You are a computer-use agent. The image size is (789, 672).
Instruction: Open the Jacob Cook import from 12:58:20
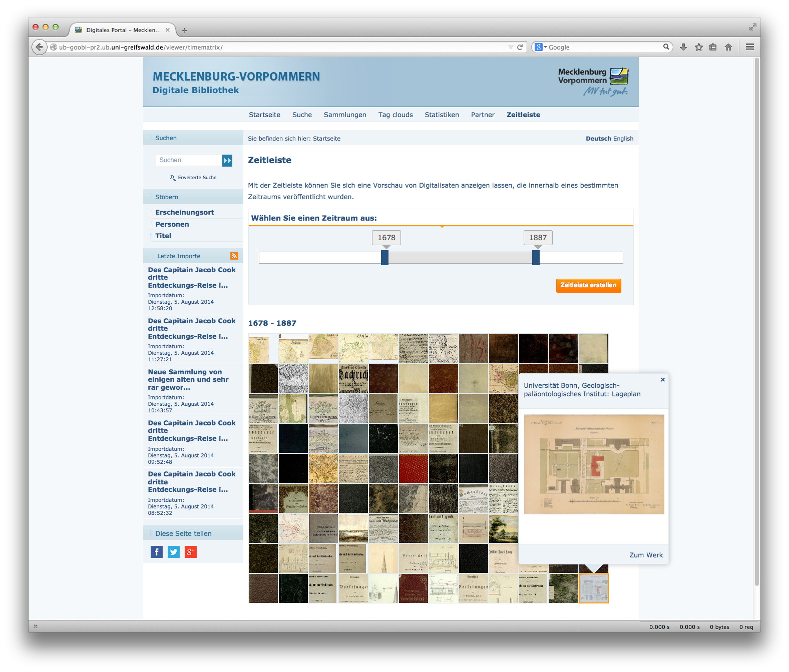[192, 278]
